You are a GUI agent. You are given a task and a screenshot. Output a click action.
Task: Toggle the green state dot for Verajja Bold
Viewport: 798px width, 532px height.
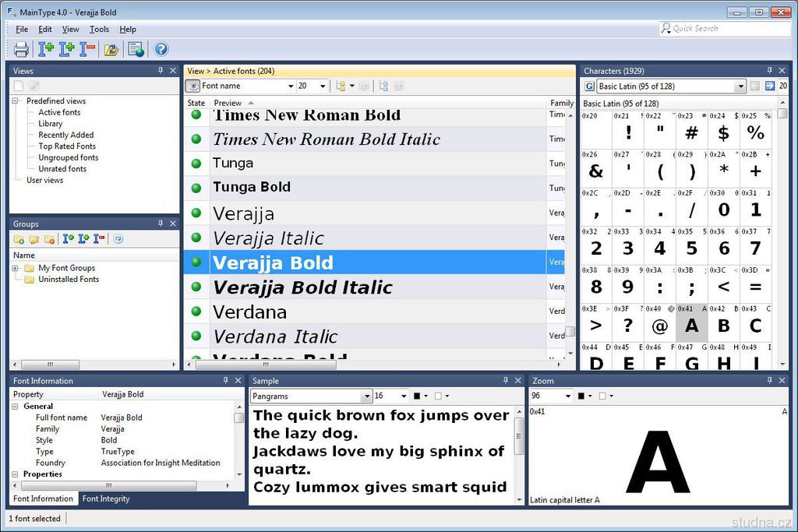196,262
